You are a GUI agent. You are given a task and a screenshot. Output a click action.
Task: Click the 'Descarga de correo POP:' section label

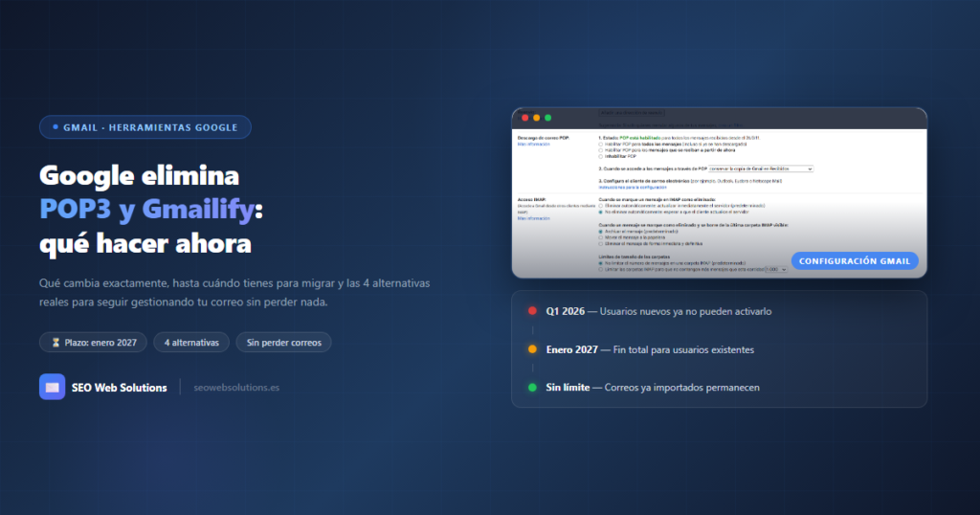pos(544,138)
